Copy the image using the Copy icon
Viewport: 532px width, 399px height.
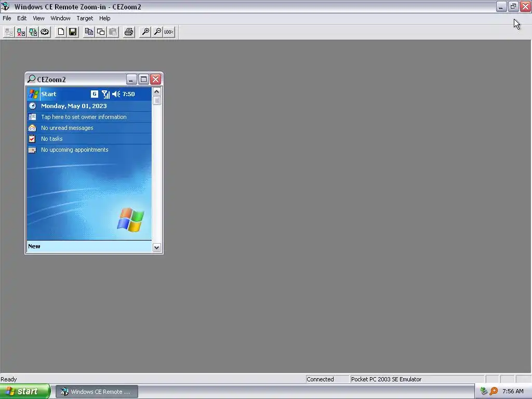[89, 32]
